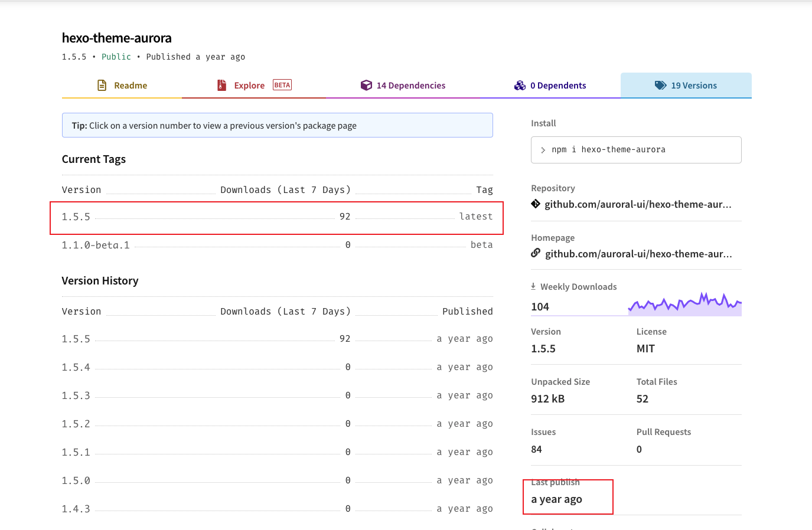Image resolution: width=812 pixels, height=530 pixels.
Task: Click the sidebar Version value 1.5.5
Action: [x=543, y=349]
